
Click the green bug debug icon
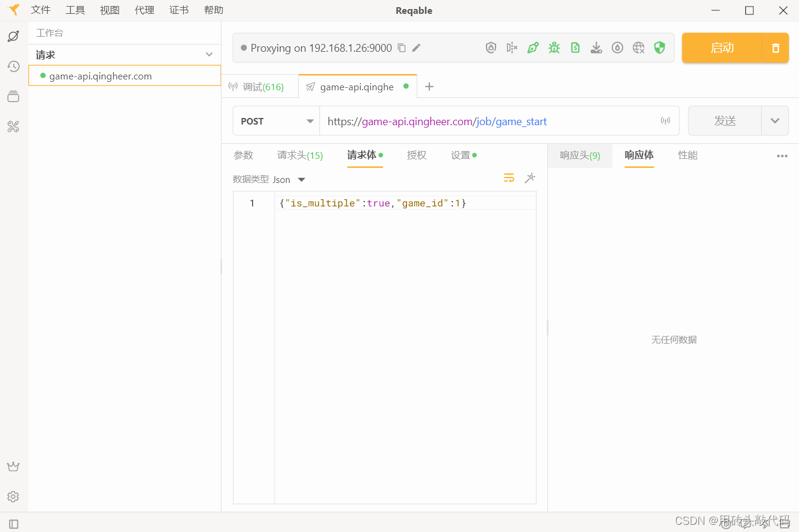point(554,48)
